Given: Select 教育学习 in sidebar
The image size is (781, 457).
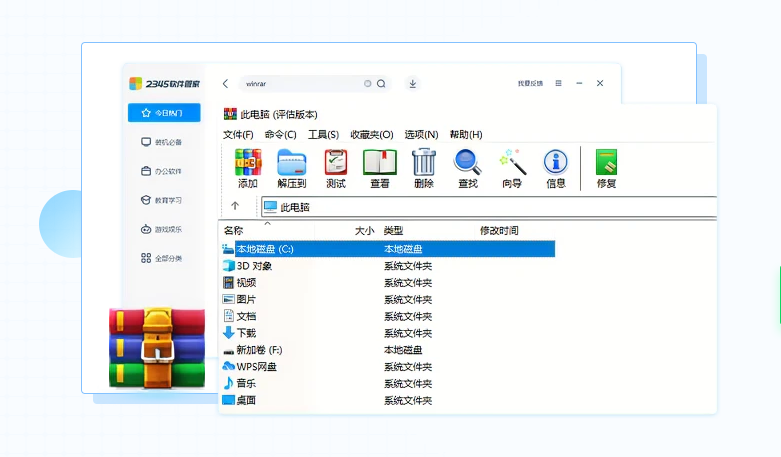Looking at the screenshot, I should point(162,200).
